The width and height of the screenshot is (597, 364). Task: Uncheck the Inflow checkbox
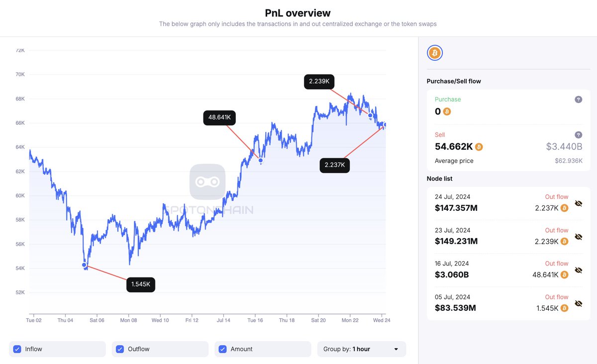17,349
